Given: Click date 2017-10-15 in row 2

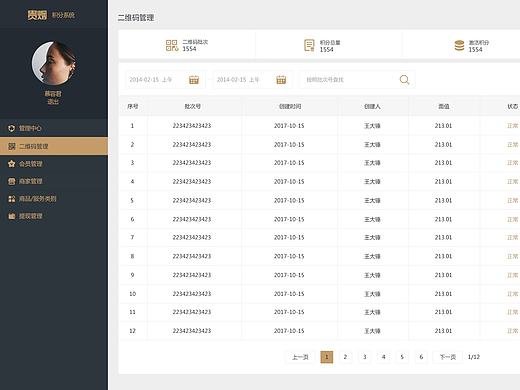Looking at the screenshot, I should coord(289,145).
